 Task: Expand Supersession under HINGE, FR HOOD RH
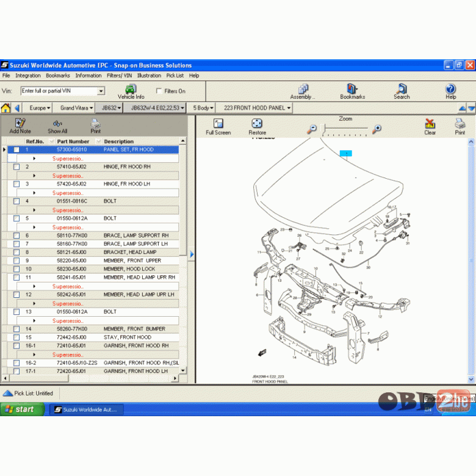click(x=34, y=176)
